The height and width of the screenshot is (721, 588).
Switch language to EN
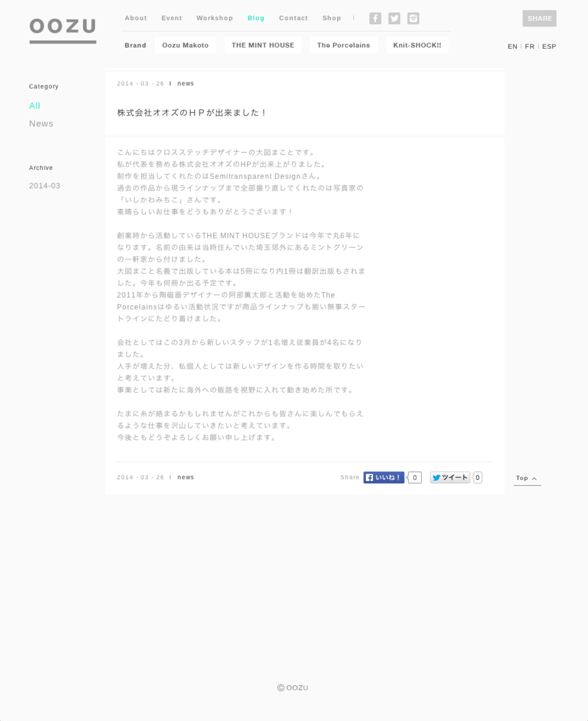[x=512, y=47]
